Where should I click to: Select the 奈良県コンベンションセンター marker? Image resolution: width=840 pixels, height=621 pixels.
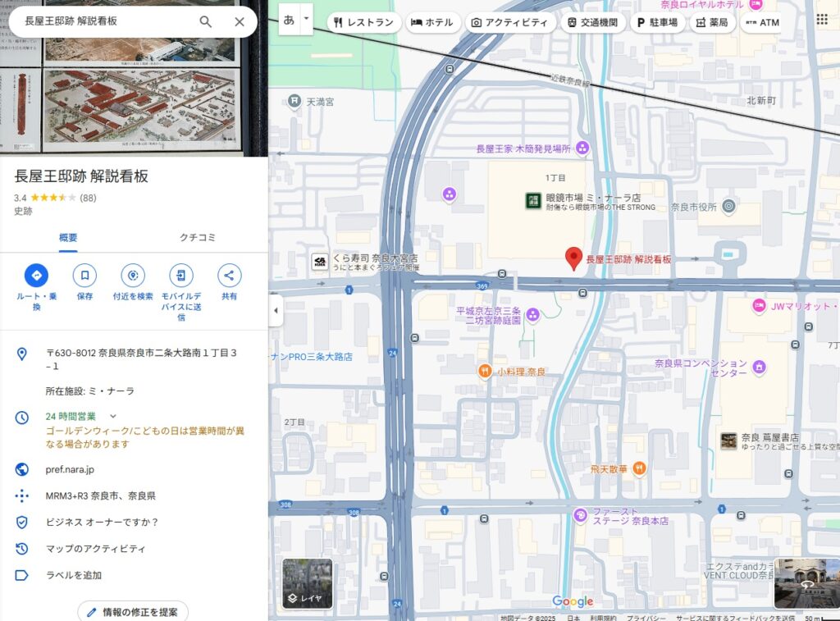[759, 367]
